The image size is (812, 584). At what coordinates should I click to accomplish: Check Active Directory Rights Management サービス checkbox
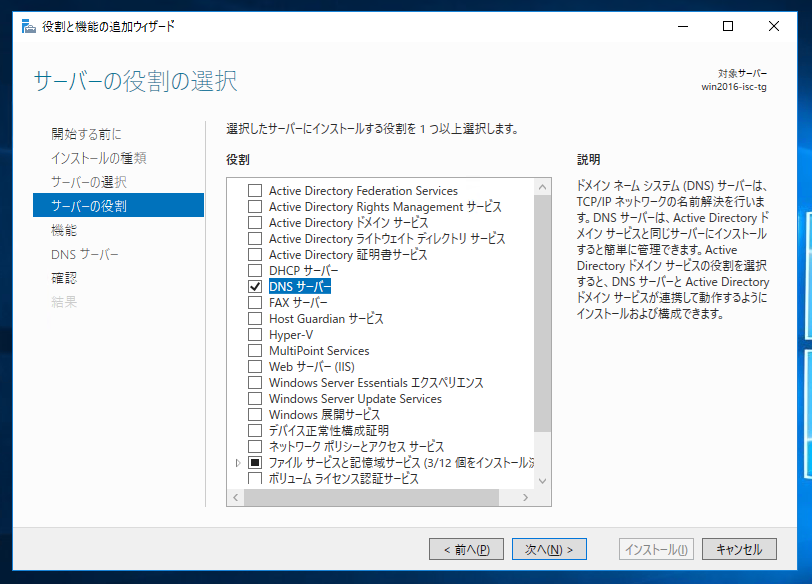click(x=255, y=207)
